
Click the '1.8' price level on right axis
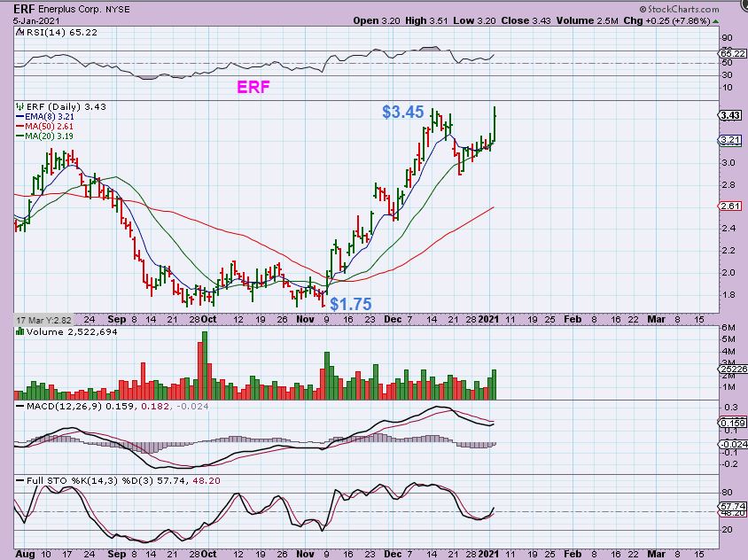pos(729,295)
